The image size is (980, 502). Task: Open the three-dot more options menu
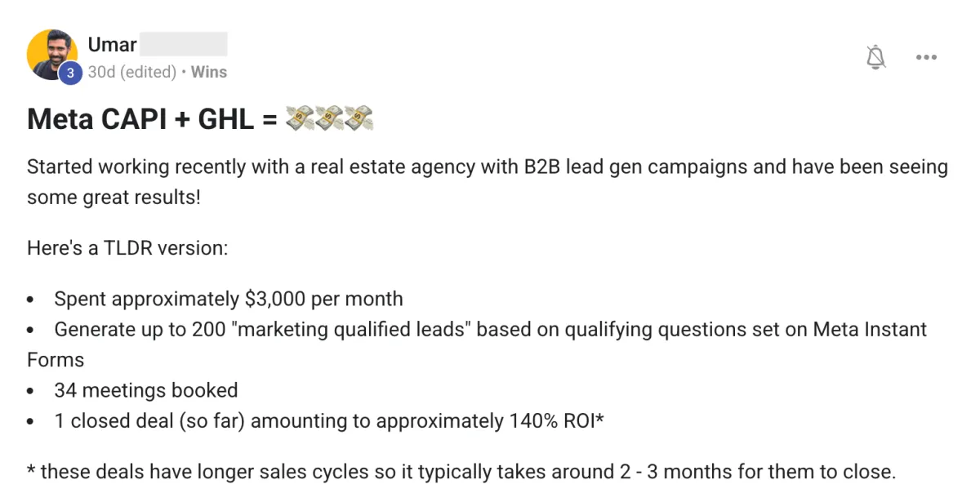tap(926, 57)
